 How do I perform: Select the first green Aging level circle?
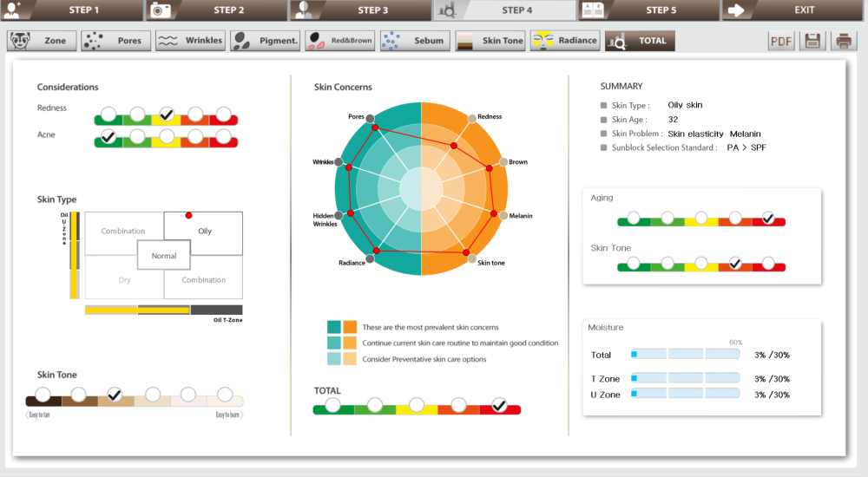coord(634,218)
